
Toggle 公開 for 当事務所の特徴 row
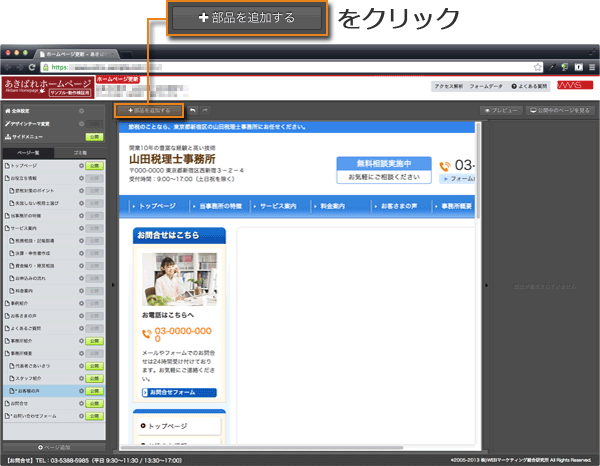tap(95, 216)
